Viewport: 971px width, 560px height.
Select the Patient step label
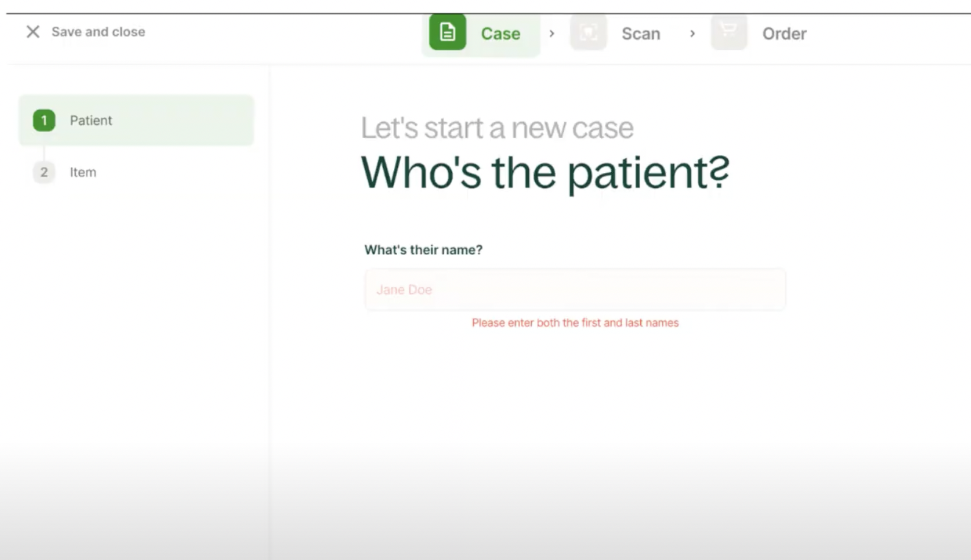[91, 121]
